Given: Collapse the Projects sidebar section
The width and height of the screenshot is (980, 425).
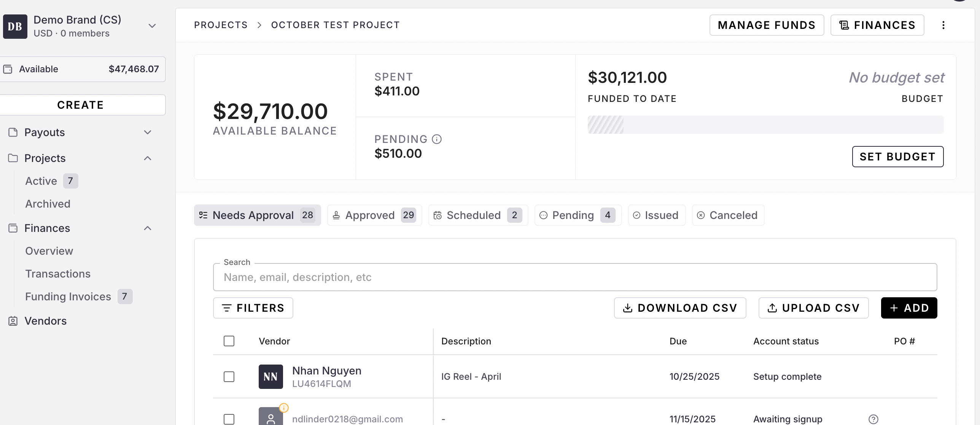Looking at the screenshot, I should [x=148, y=158].
